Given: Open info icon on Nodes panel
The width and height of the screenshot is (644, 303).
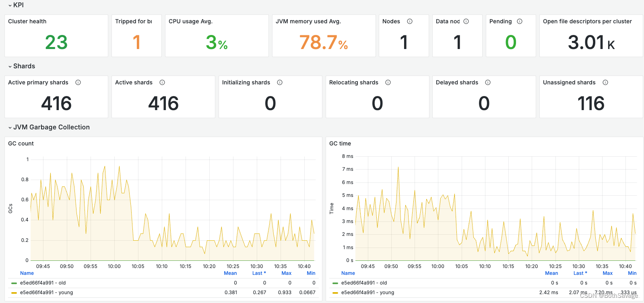Looking at the screenshot, I should pos(410,21).
